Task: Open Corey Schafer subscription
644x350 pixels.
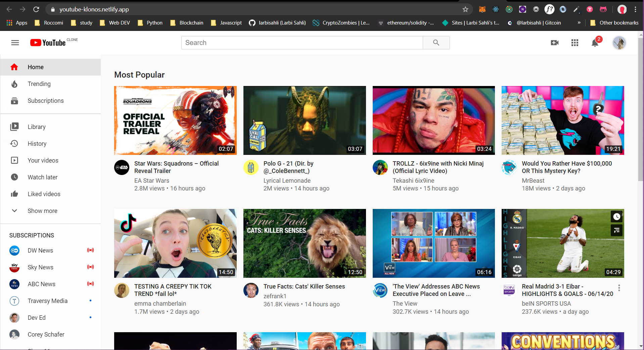Action: pyautogui.click(x=50, y=335)
